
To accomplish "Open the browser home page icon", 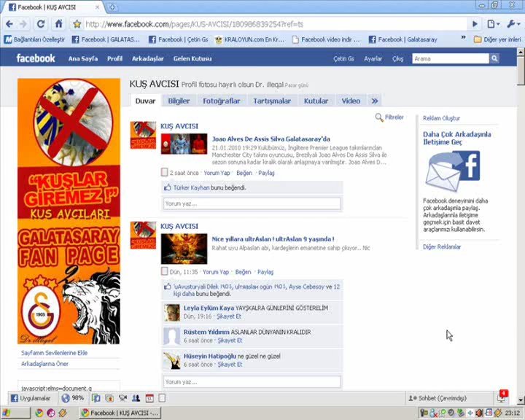I will pos(58,24).
